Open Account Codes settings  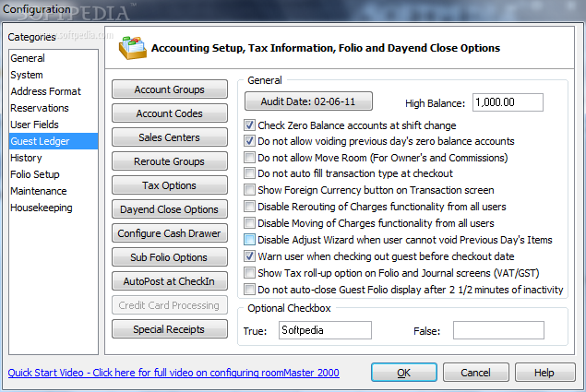[x=170, y=113]
